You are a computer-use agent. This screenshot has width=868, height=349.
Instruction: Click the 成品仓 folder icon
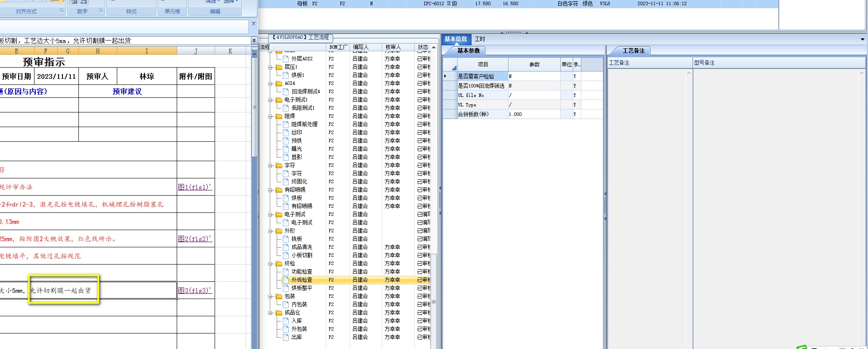pos(279,312)
